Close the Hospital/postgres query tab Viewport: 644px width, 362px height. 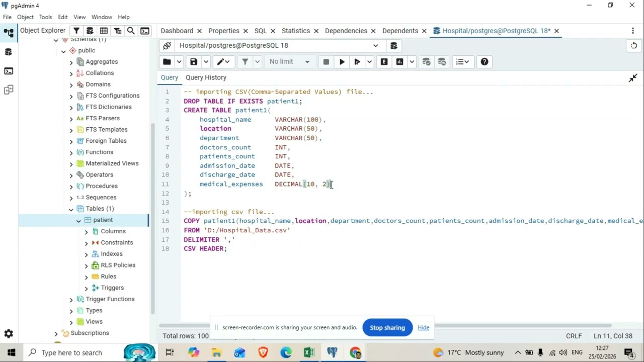point(556,31)
